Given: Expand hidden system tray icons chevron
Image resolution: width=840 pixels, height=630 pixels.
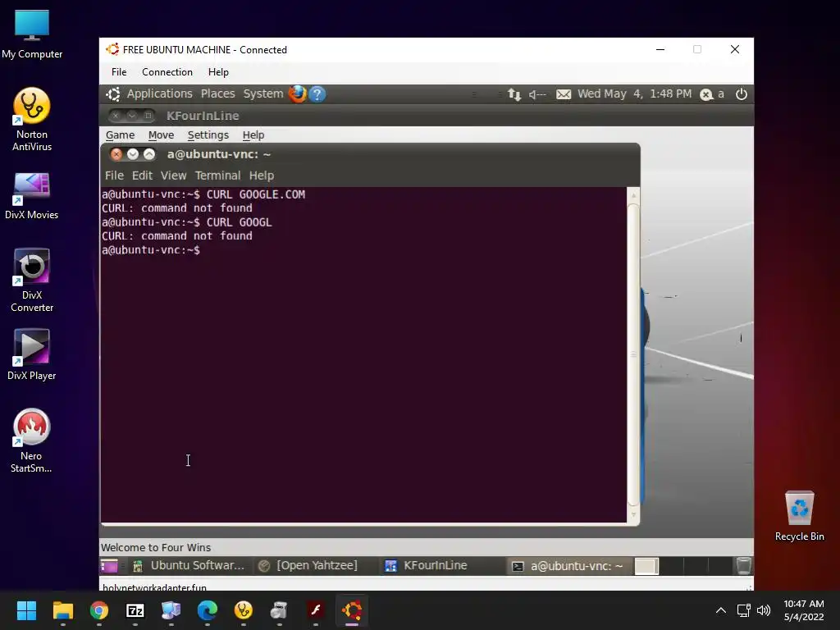Looking at the screenshot, I should click(x=721, y=610).
